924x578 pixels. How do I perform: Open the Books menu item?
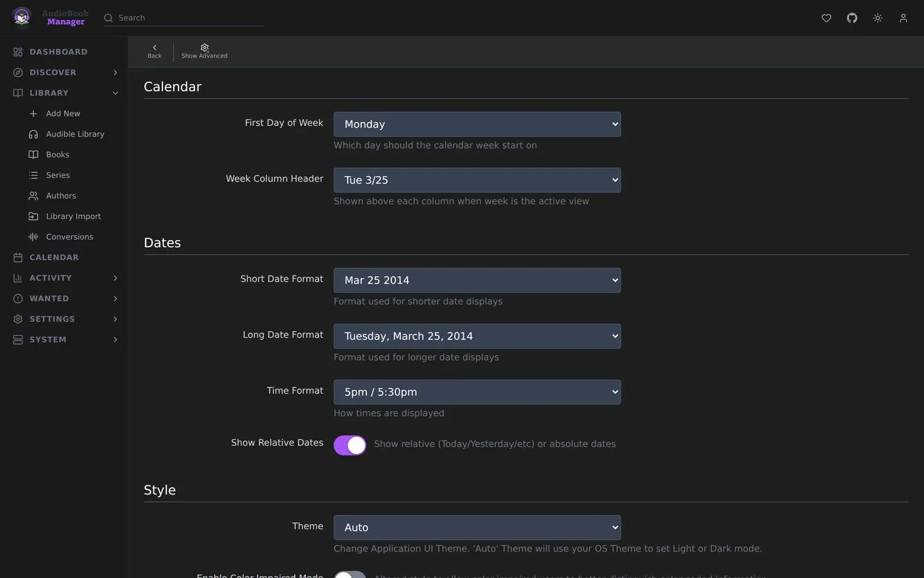point(57,155)
